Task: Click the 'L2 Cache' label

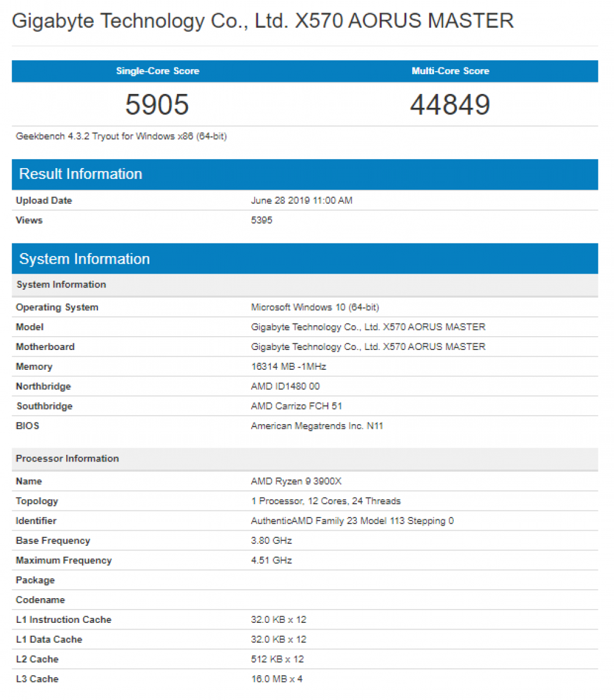Action: pyautogui.click(x=37, y=660)
